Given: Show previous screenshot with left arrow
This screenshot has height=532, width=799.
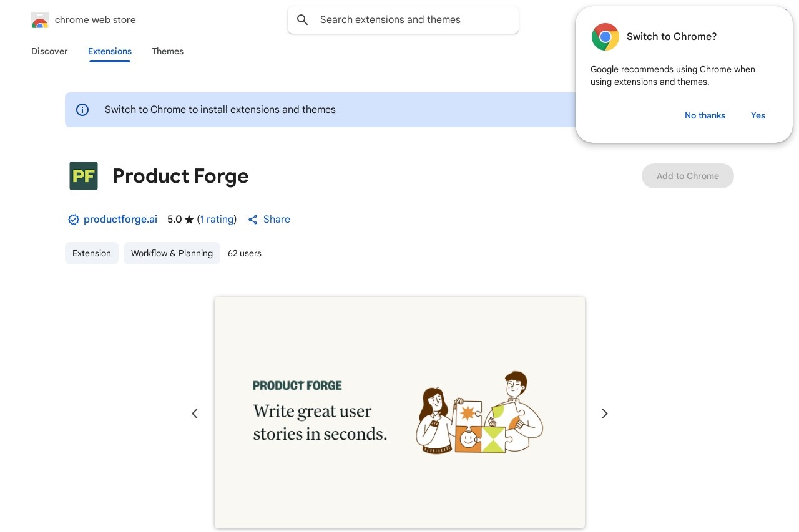Looking at the screenshot, I should [195, 414].
